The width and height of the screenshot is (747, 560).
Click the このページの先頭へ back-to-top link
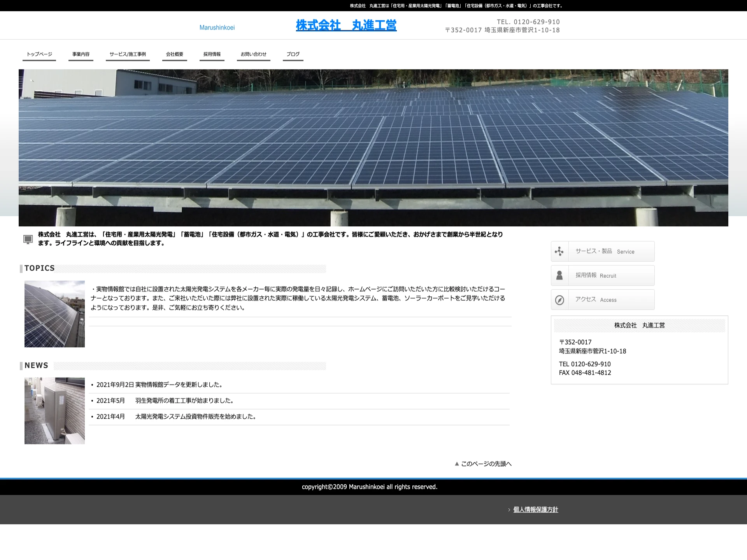click(486, 464)
